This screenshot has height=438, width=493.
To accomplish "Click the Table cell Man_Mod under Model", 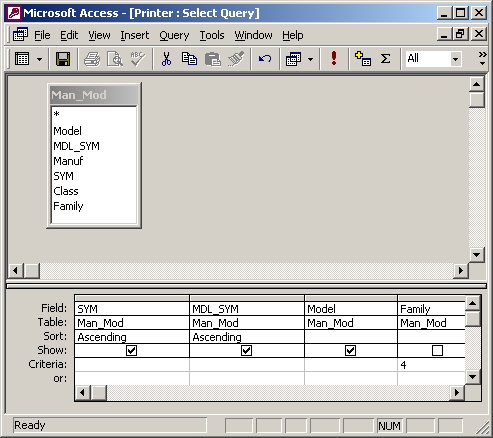I will pos(351,323).
